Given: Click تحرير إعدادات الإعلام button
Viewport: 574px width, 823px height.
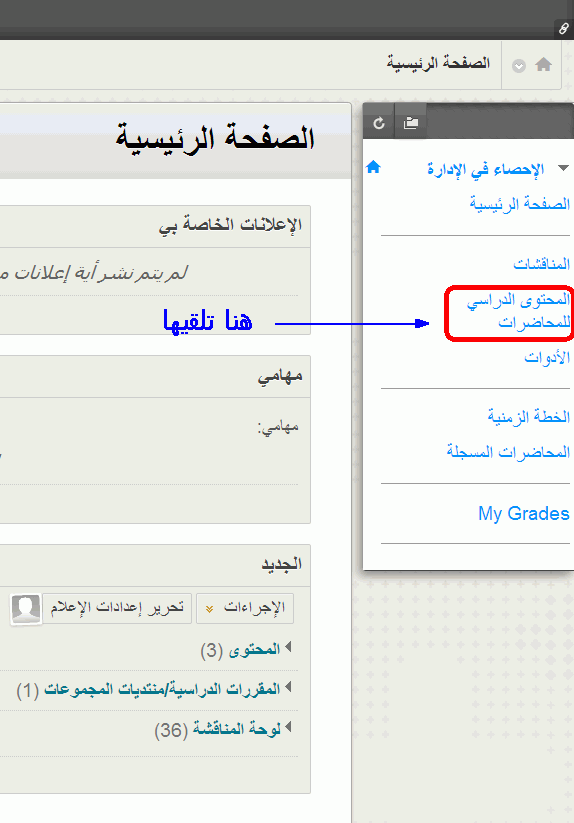Looking at the screenshot, I should pos(117,608).
